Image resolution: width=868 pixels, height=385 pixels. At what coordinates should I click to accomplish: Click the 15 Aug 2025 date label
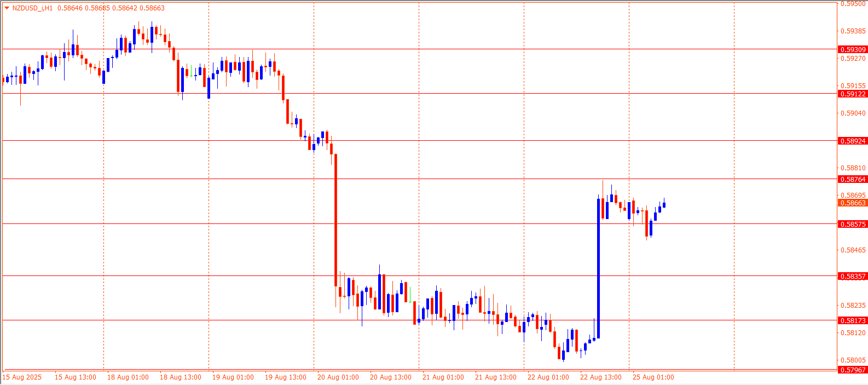pos(22,377)
